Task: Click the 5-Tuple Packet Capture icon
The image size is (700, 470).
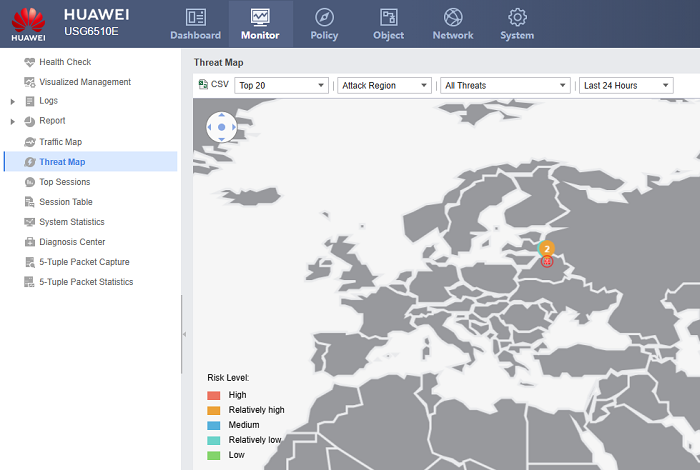Action: pos(30,262)
